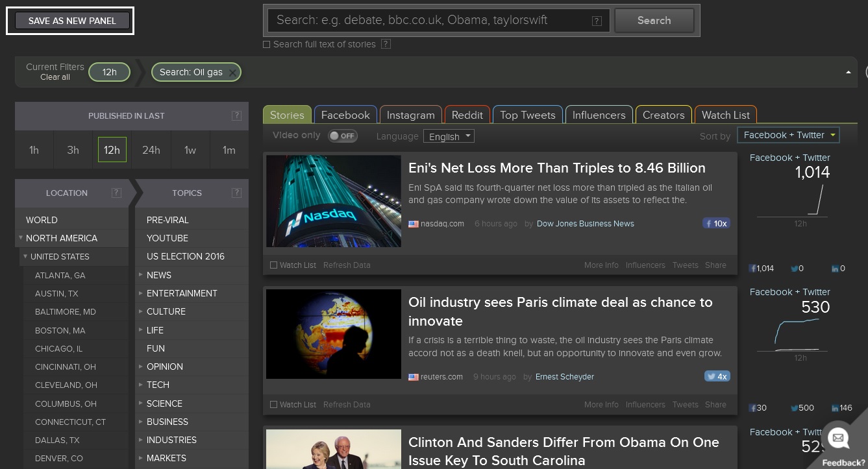
Task: Switch to the Reddit tab
Action: coord(467,115)
